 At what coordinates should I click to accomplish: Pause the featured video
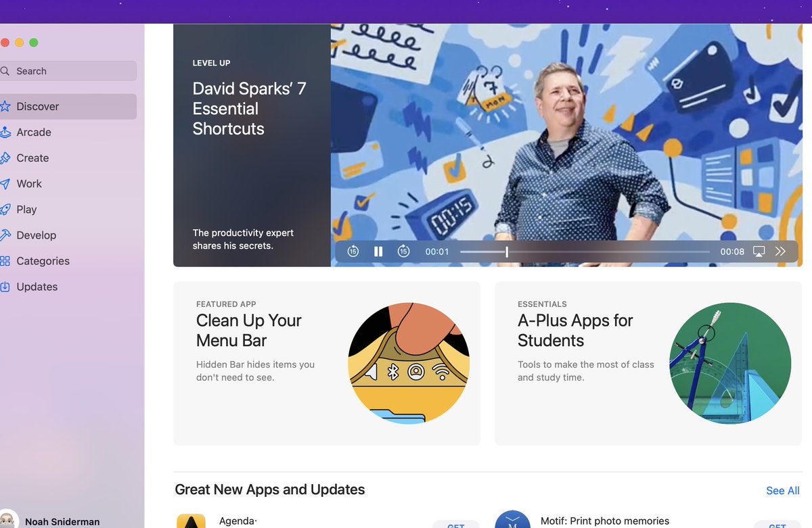[x=378, y=251]
